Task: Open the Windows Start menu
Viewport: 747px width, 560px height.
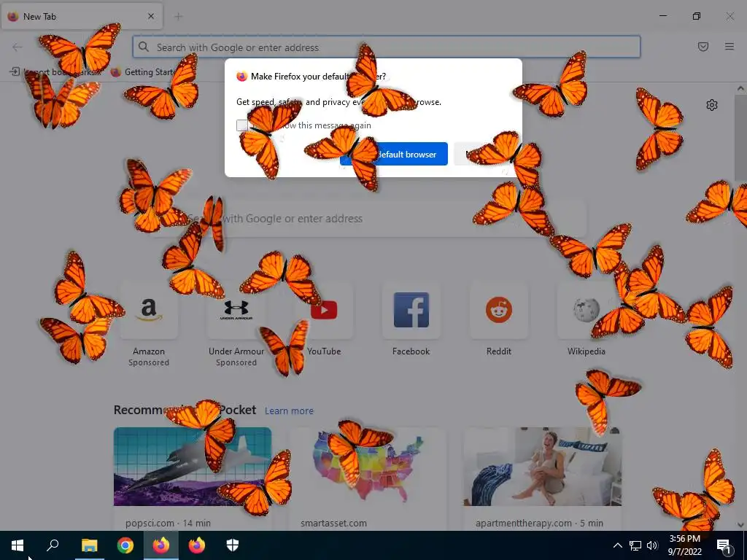Action: point(18,545)
